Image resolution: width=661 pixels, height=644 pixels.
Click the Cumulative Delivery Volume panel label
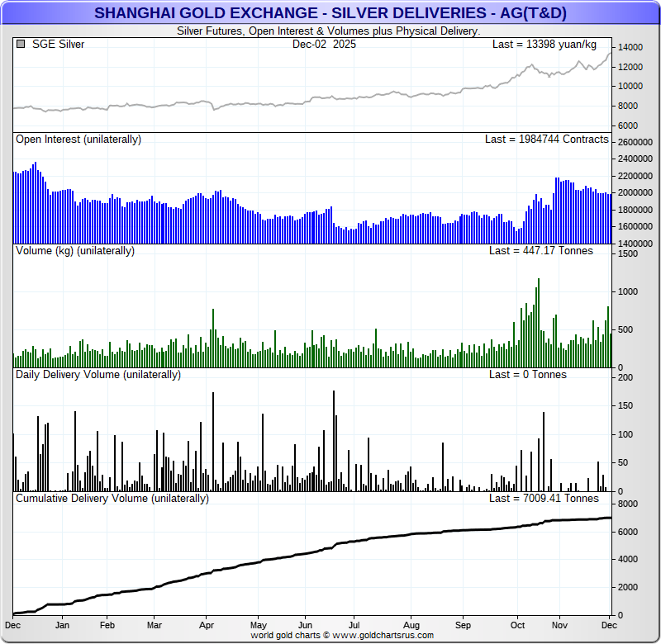(x=112, y=499)
